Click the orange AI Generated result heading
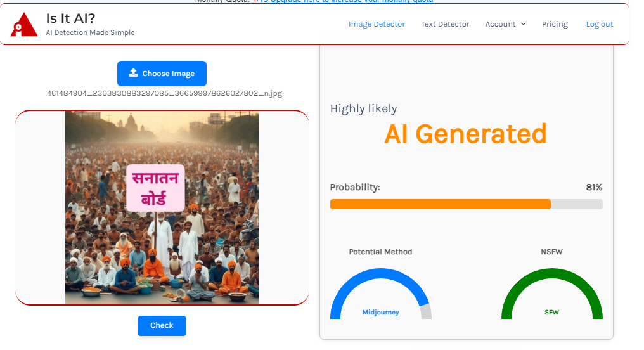Image resolution: width=644 pixels, height=350 pixels. point(465,134)
